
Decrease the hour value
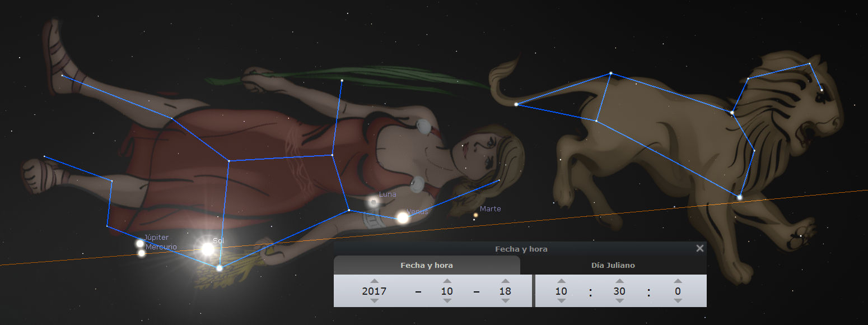tap(561, 301)
